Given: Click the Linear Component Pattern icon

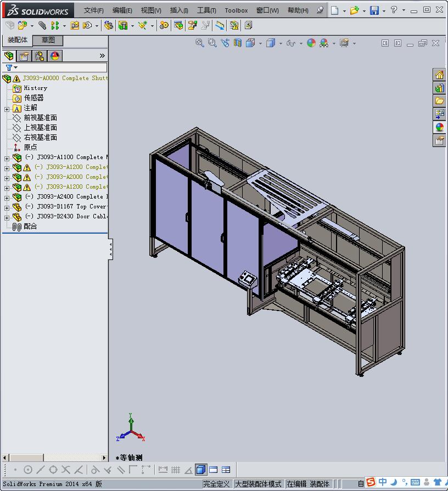Looking at the screenshot, I should pos(55,25).
